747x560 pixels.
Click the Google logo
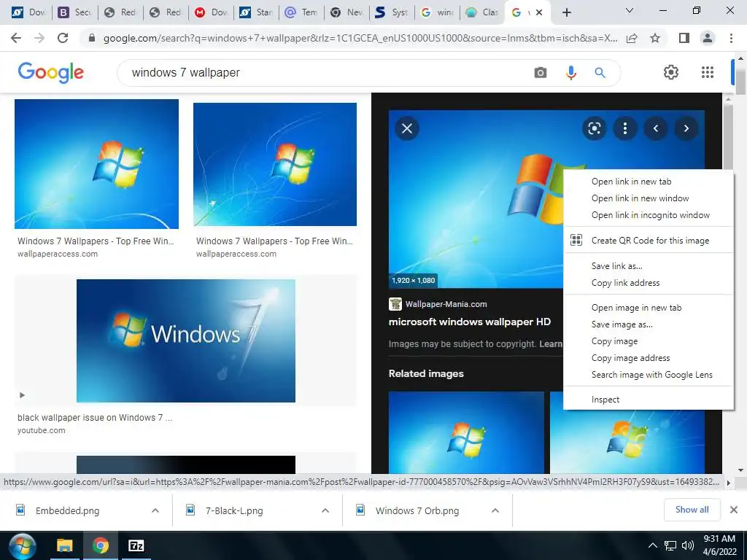pyautogui.click(x=50, y=73)
